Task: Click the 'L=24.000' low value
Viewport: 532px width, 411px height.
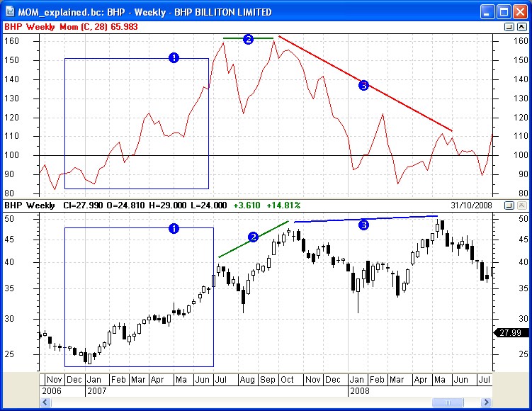Action: coord(209,205)
